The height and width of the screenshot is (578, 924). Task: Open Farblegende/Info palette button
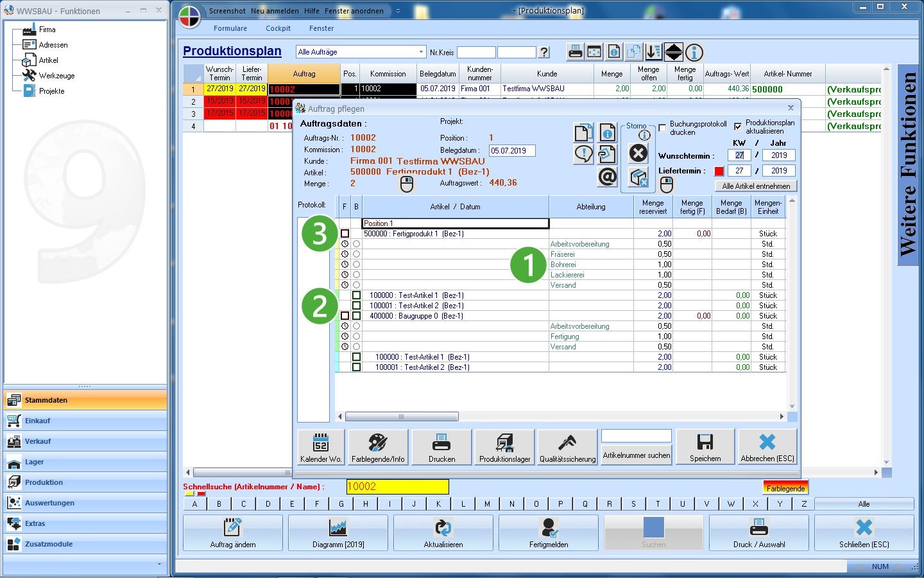378,447
